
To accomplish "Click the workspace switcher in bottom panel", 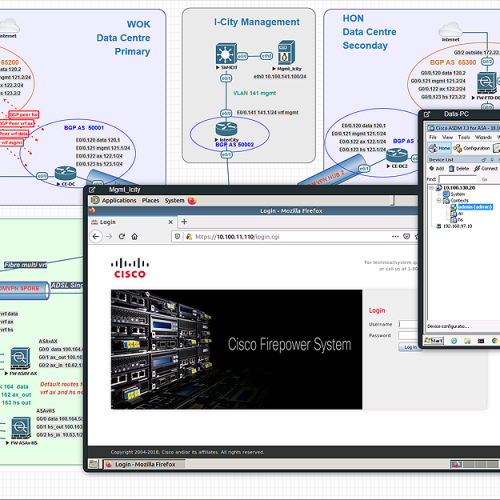I will click(x=475, y=464).
